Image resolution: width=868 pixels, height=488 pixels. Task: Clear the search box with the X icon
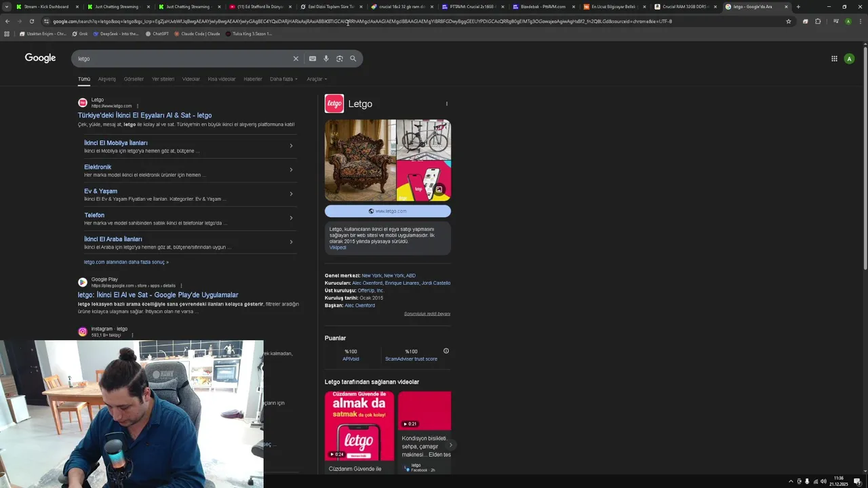click(296, 59)
